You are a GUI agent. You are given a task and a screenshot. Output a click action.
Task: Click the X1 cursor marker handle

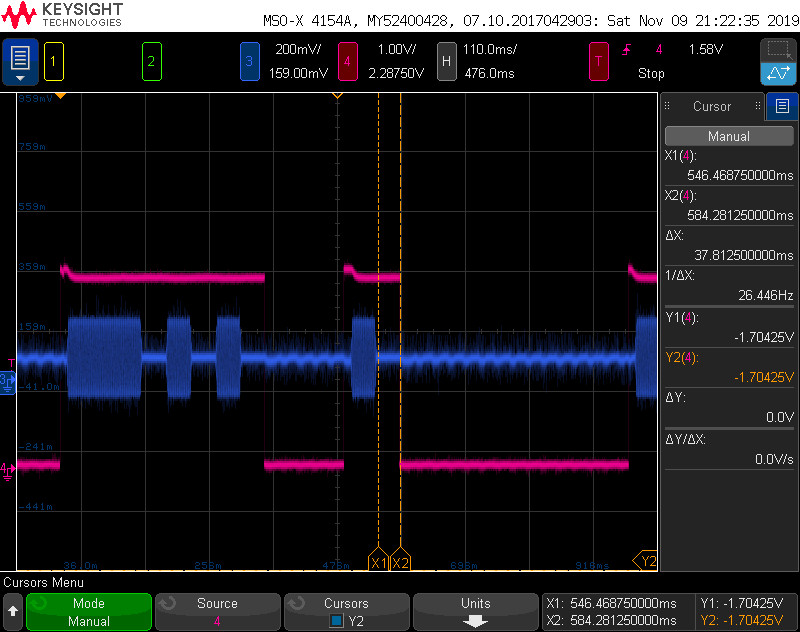pyautogui.click(x=378, y=562)
